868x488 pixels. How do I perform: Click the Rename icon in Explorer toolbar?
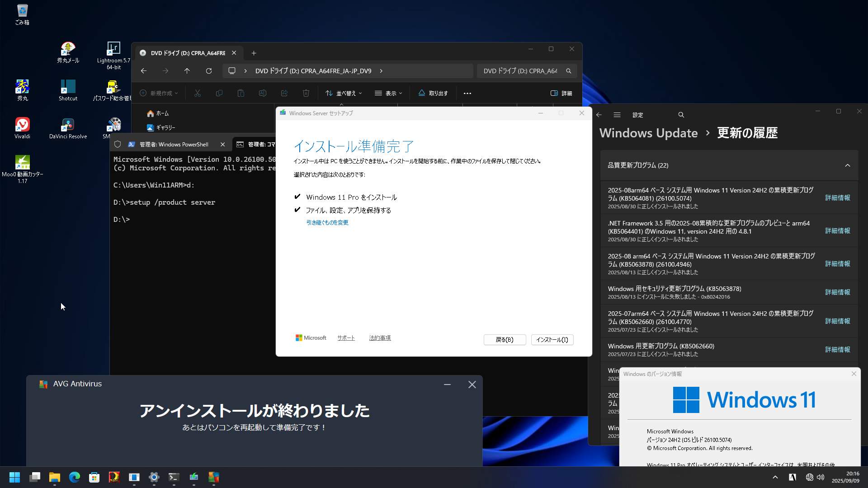[263, 93]
